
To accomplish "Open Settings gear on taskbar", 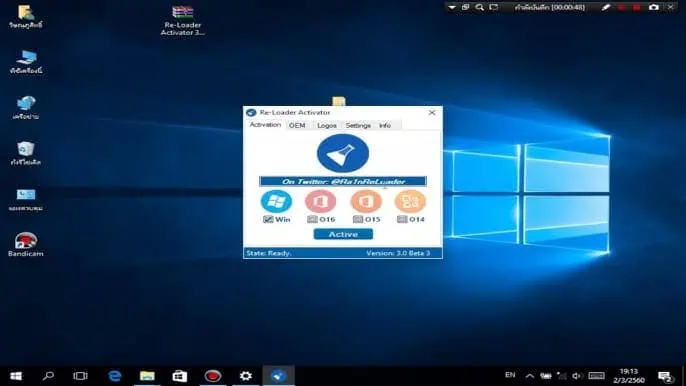I will [245, 376].
